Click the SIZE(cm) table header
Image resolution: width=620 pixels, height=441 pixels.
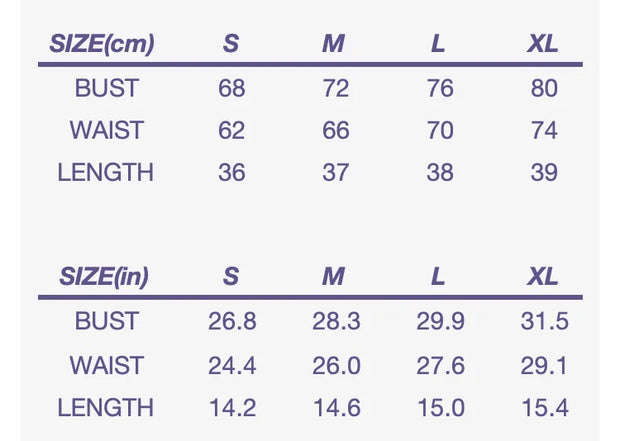click(105, 44)
